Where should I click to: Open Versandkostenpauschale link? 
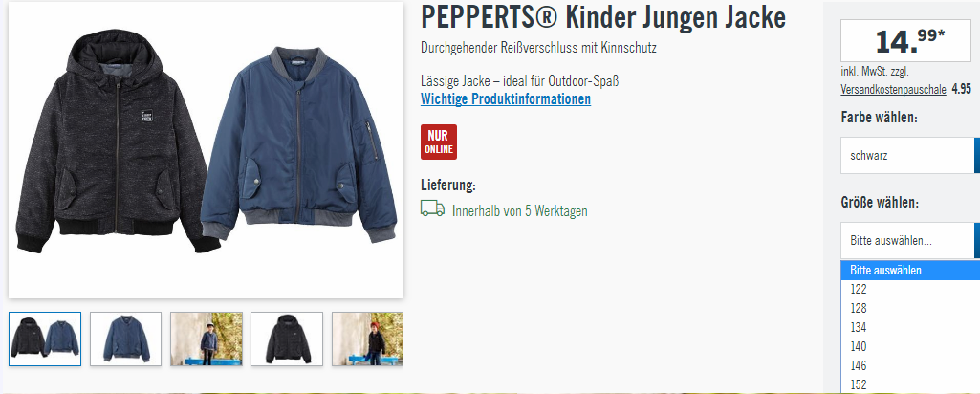(893, 90)
